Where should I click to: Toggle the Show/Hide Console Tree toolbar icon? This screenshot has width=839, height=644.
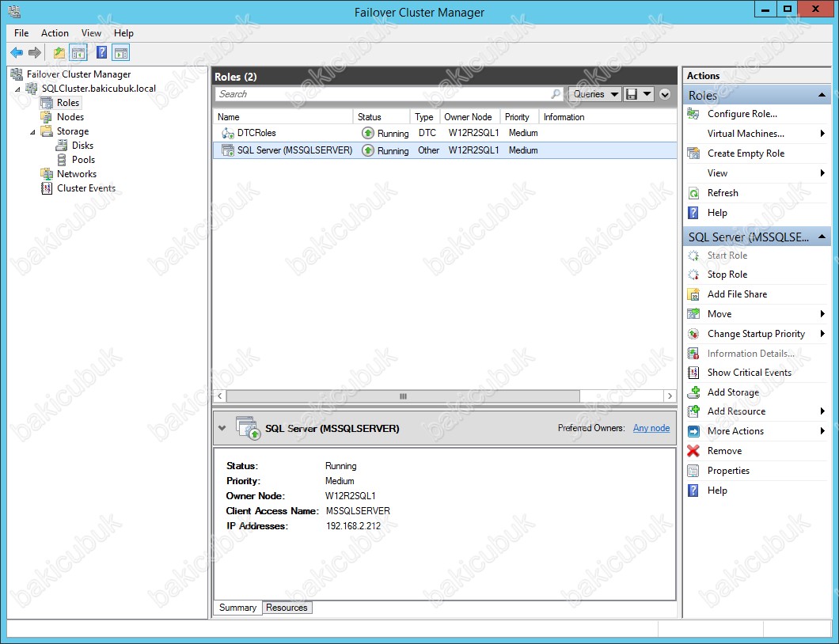point(78,52)
